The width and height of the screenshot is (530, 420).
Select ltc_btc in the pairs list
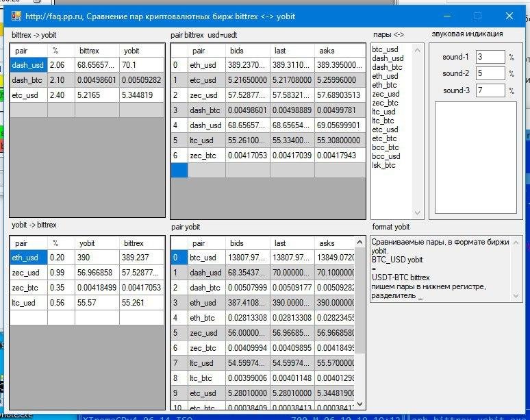click(x=383, y=121)
